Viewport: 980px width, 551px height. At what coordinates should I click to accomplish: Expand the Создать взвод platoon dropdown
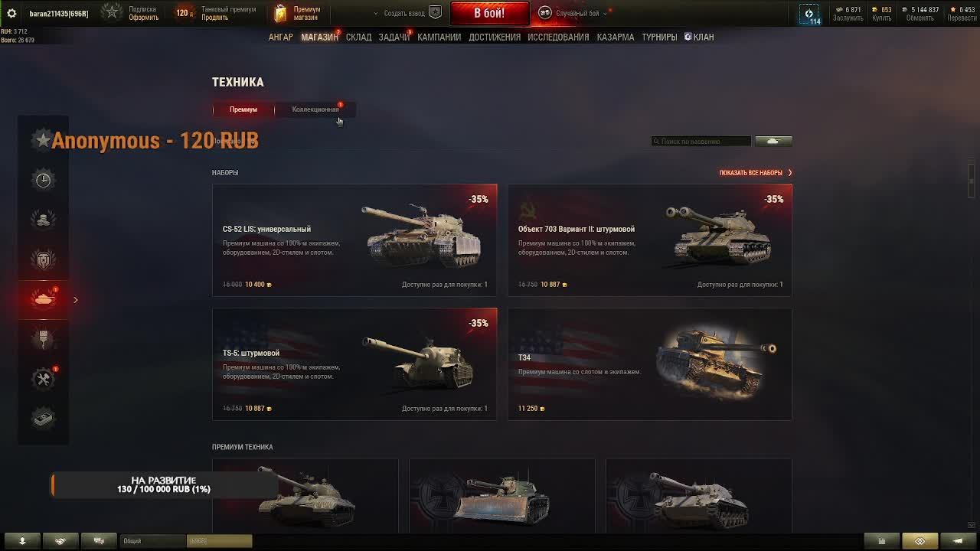click(x=375, y=14)
